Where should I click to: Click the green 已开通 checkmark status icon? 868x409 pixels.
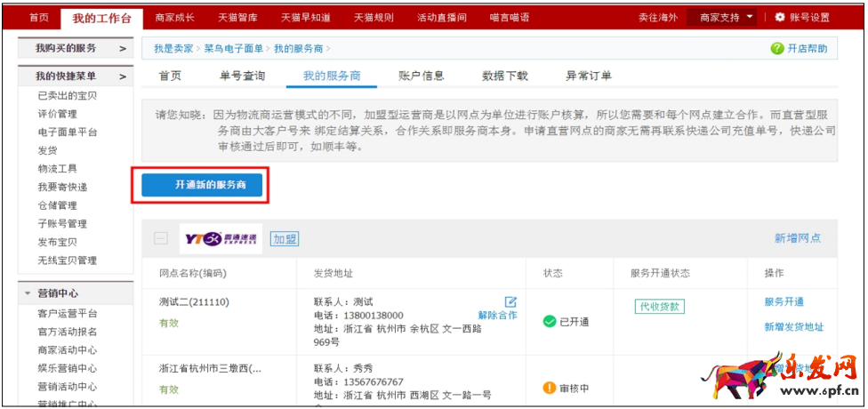coord(550,321)
